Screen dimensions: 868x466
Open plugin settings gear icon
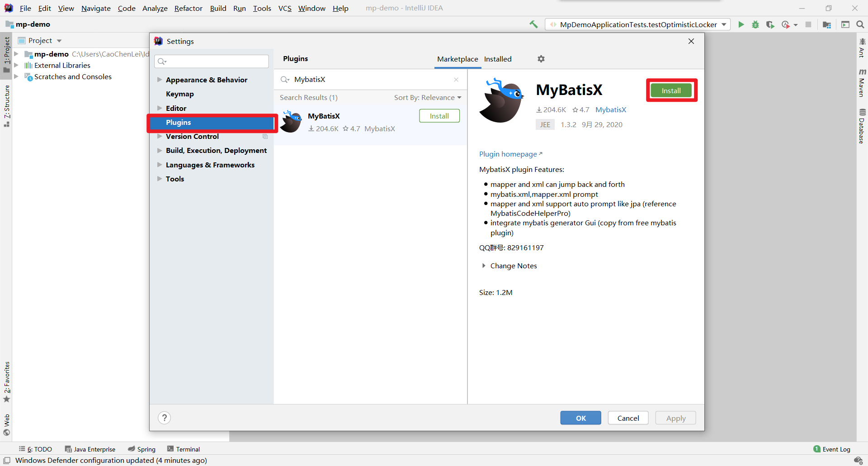tap(541, 59)
